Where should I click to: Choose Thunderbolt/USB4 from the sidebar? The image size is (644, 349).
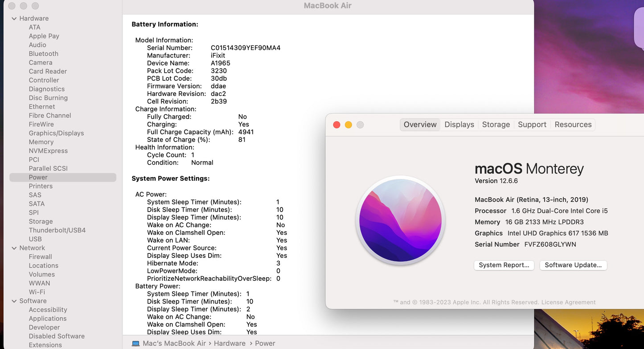pyautogui.click(x=57, y=230)
